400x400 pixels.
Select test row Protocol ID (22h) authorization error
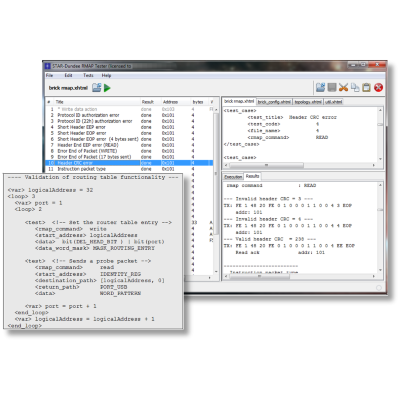(x=129, y=121)
